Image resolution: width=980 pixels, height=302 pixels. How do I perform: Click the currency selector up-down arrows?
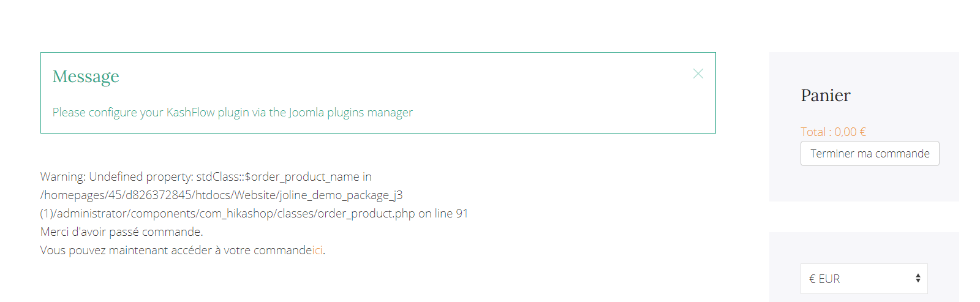tap(918, 279)
